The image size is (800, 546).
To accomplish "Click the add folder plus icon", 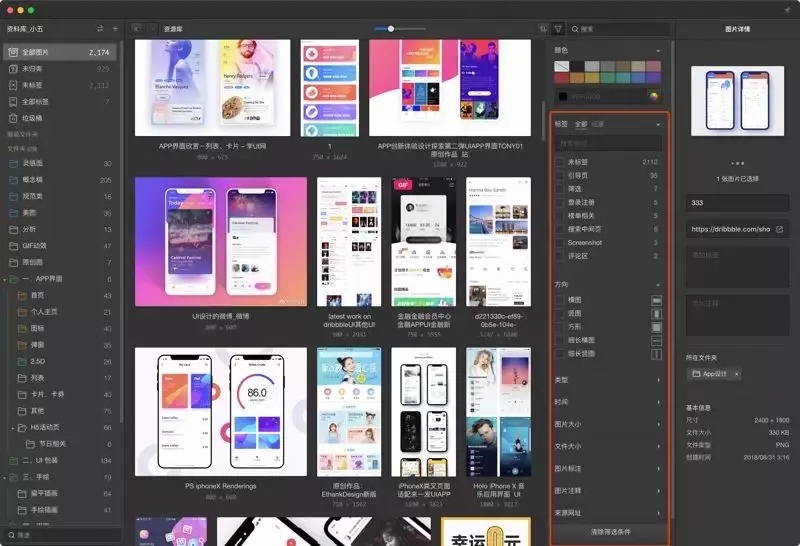I will [114, 29].
